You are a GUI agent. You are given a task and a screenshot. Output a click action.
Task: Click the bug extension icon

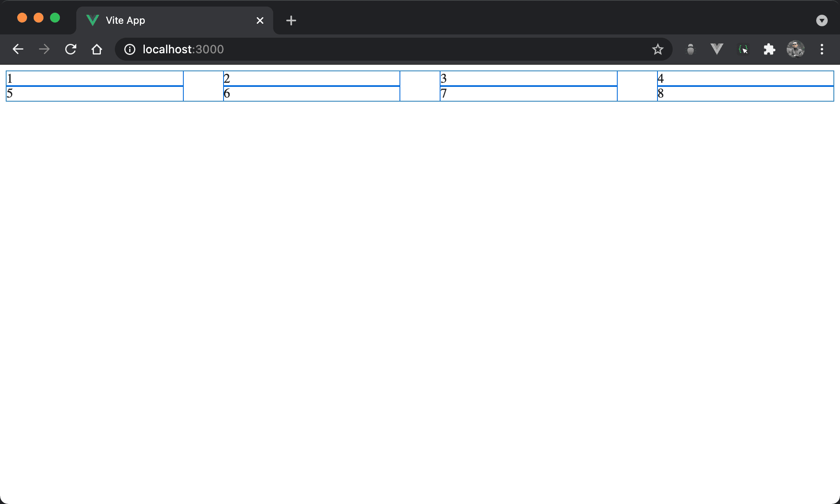[691, 50]
